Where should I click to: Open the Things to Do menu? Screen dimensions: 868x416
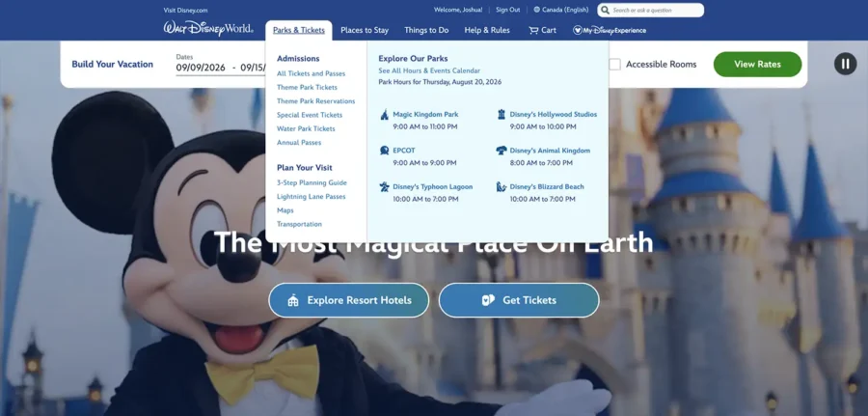click(x=426, y=31)
